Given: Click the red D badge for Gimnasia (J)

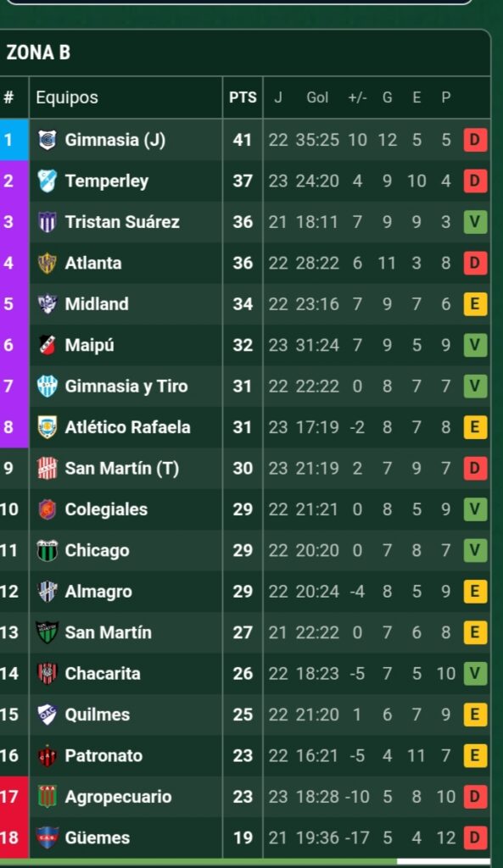Looking at the screenshot, I should [475, 140].
